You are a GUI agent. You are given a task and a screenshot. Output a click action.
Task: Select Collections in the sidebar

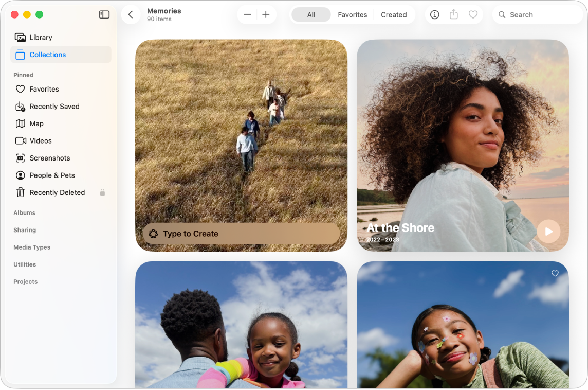(47, 55)
